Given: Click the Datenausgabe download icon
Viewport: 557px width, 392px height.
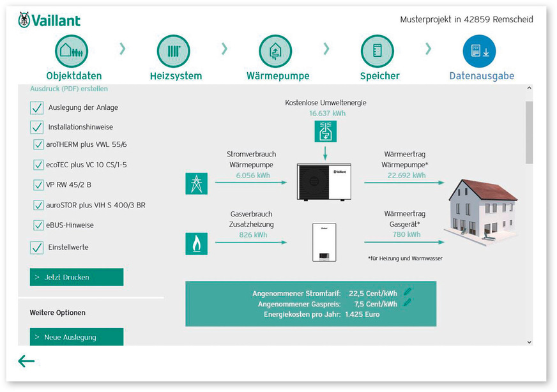Looking at the screenshot, I should pyautogui.click(x=479, y=50).
